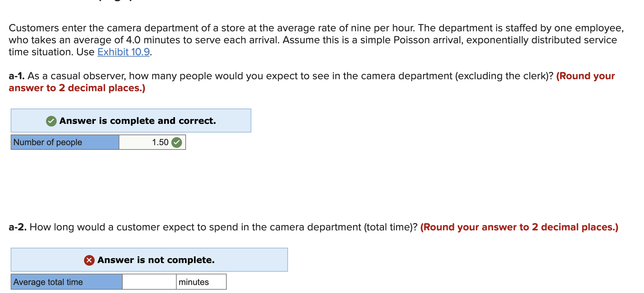Click the error icon before Answer is not complete
The image size is (644, 293).
click(x=89, y=260)
